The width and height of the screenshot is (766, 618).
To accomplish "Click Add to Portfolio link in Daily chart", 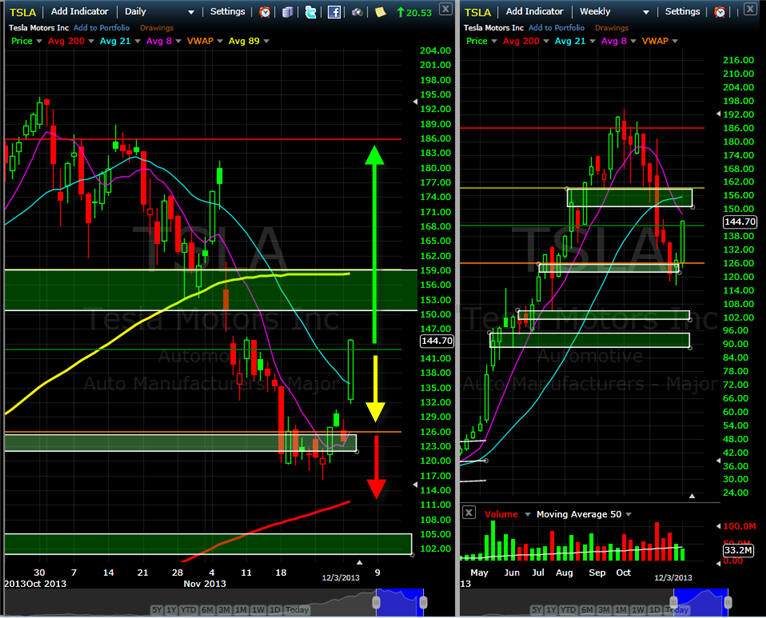I will (x=102, y=28).
